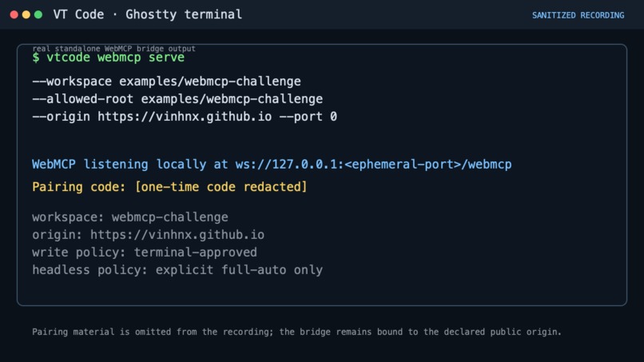Click the 'Pairing material is omitted' footer note
This screenshot has height=362, width=644.
[x=296, y=332]
